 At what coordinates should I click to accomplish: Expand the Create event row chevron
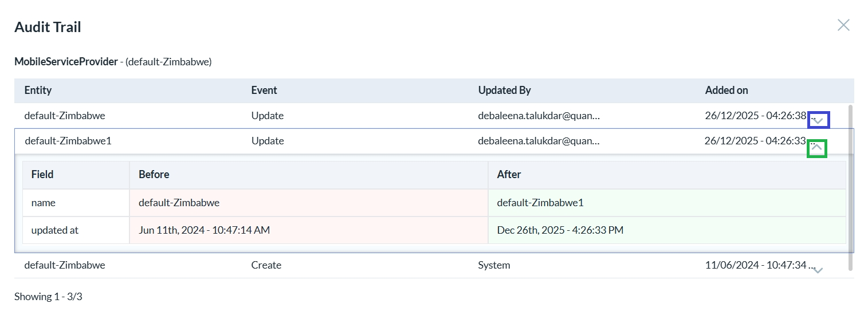coord(818,270)
